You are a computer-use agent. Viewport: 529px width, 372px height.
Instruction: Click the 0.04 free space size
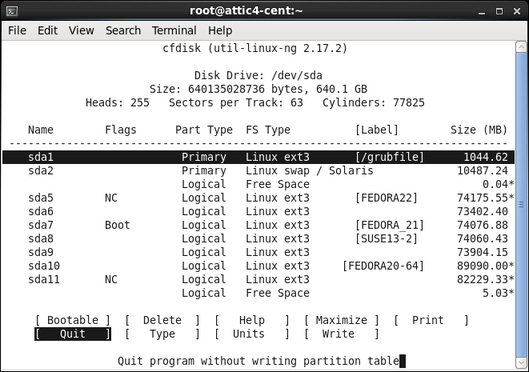(495, 184)
